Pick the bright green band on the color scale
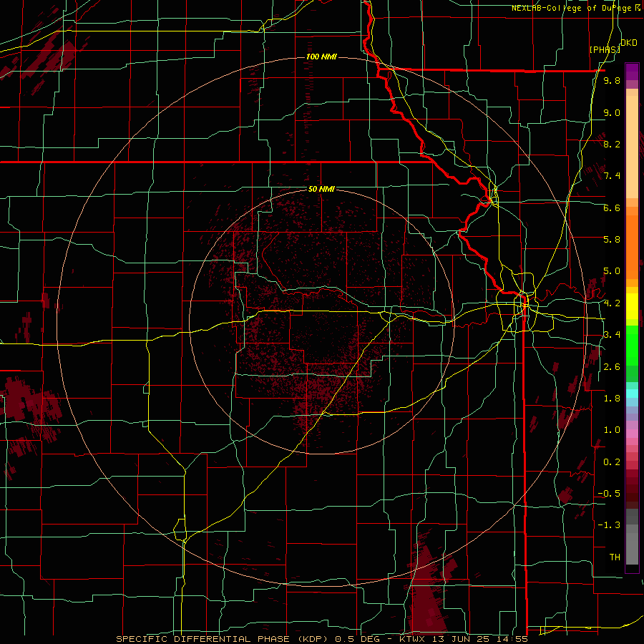 point(632,345)
